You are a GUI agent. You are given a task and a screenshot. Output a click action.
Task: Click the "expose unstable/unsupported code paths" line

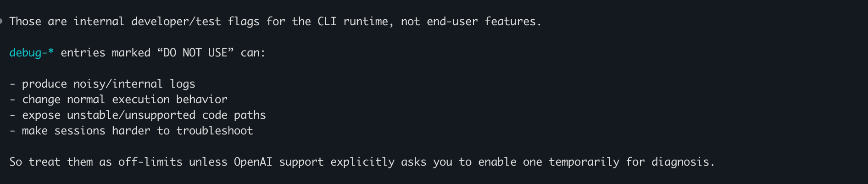tap(144, 115)
